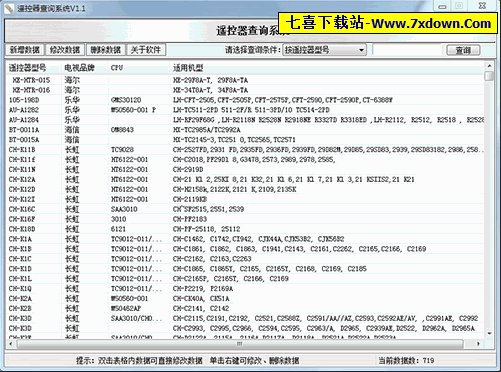Viewport: 501px width, 372px height.
Task: Click model cell CH-2119KB
Action: coord(190,199)
